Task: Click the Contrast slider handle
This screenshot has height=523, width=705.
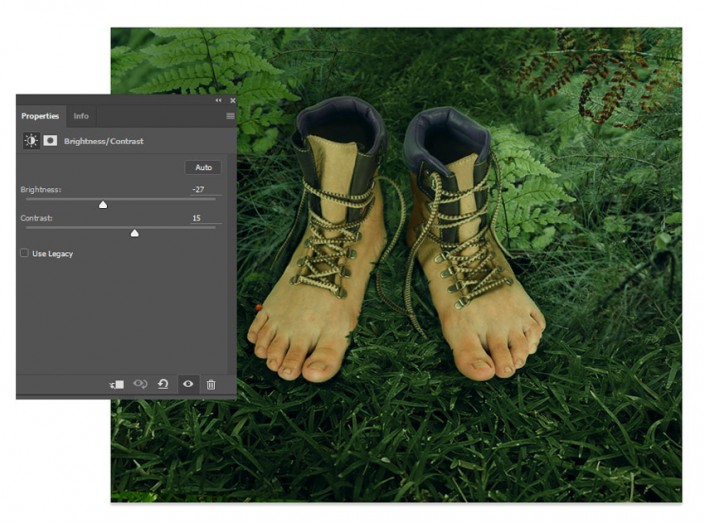Action: coord(134,233)
